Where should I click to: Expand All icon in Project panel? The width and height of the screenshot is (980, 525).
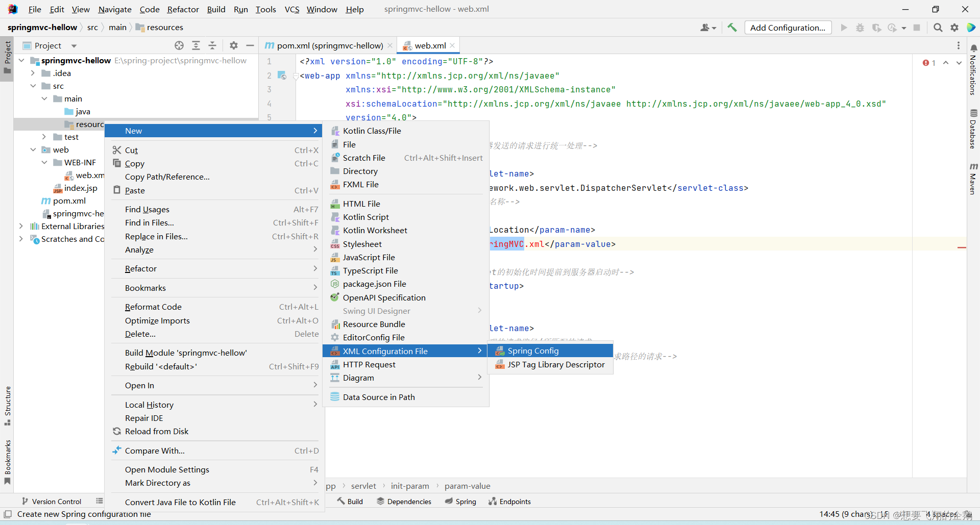click(x=196, y=45)
